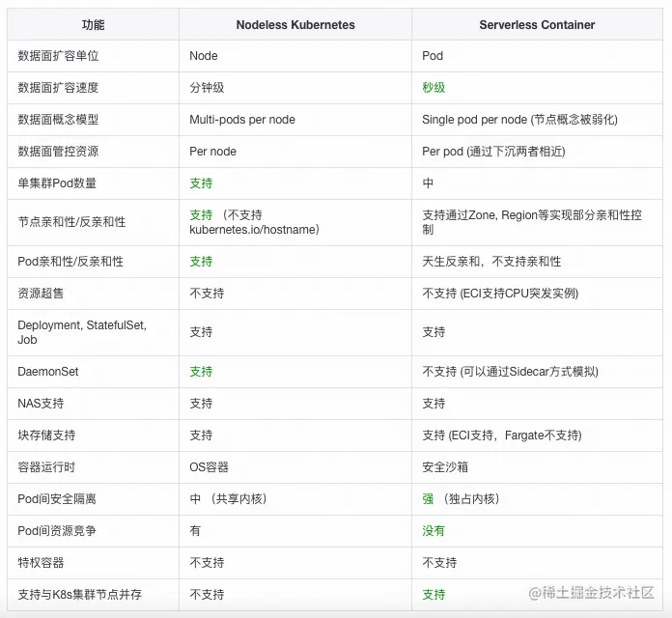Select the DaemonSet row label

pyautogui.click(x=48, y=372)
